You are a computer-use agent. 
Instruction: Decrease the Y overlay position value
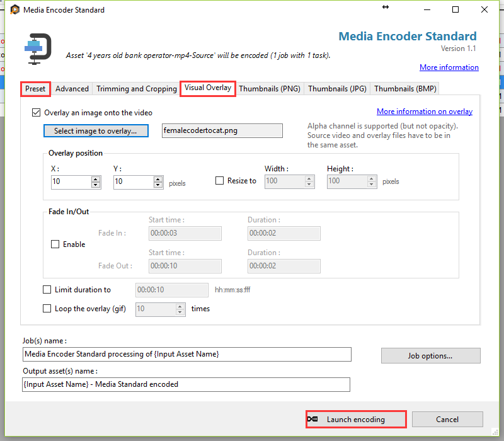pyautogui.click(x=158, y=185)
